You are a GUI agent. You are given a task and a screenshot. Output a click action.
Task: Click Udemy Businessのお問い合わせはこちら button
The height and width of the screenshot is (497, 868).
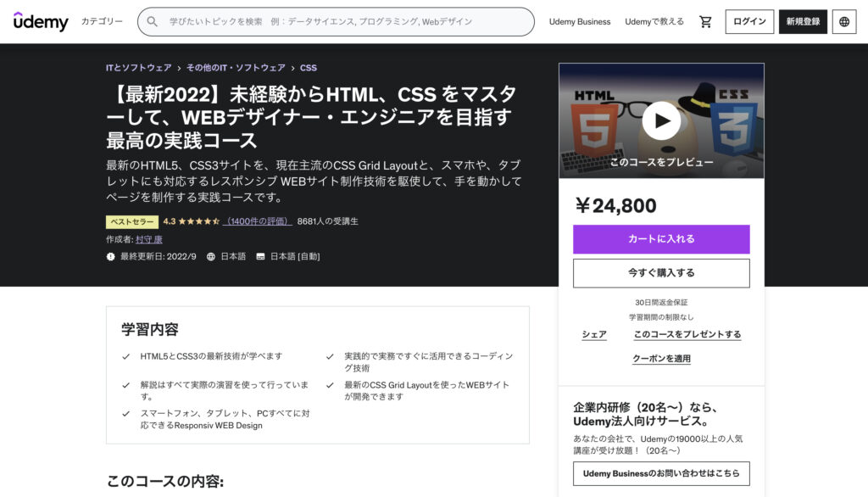pos(661,474)
